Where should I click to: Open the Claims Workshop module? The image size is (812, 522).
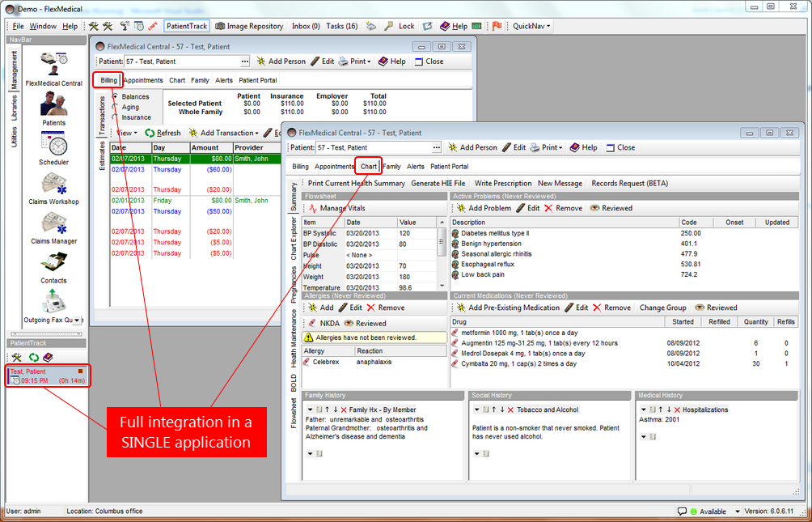tap(54, 187)
